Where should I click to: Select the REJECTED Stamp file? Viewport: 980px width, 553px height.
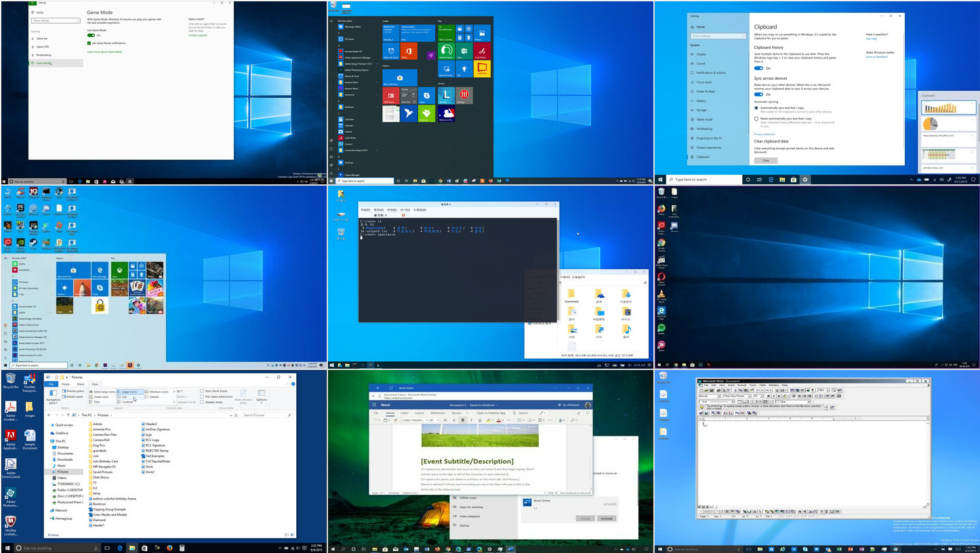(x=156, y=451)
